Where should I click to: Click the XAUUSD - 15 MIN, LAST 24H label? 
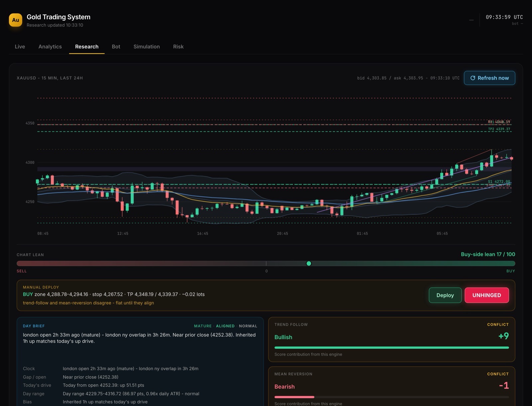pos(50,78)
